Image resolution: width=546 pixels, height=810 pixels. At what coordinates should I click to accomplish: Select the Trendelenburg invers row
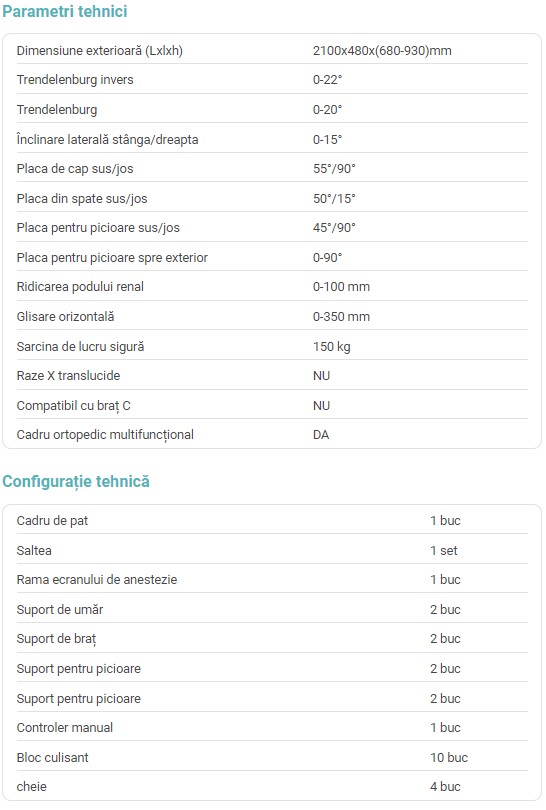tap(272, 80)
